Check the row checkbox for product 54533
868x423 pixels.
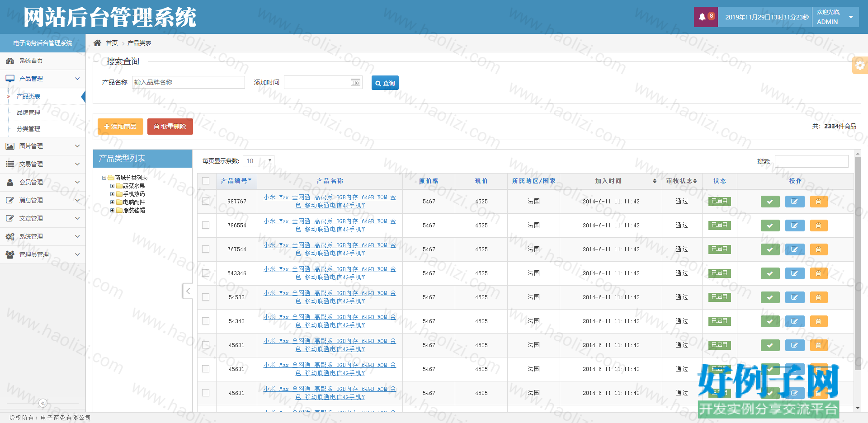point(206,297)
